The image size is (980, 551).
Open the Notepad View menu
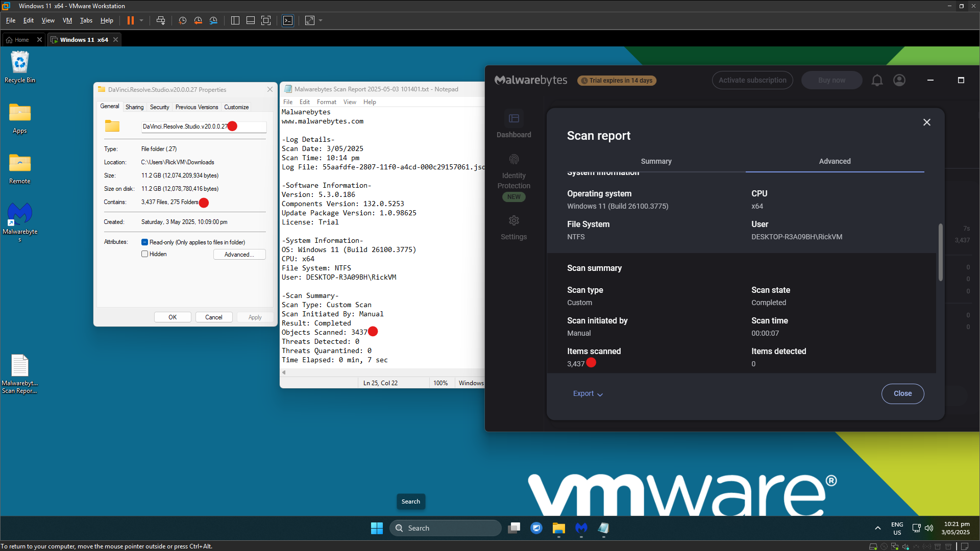(x=350, y=102)
